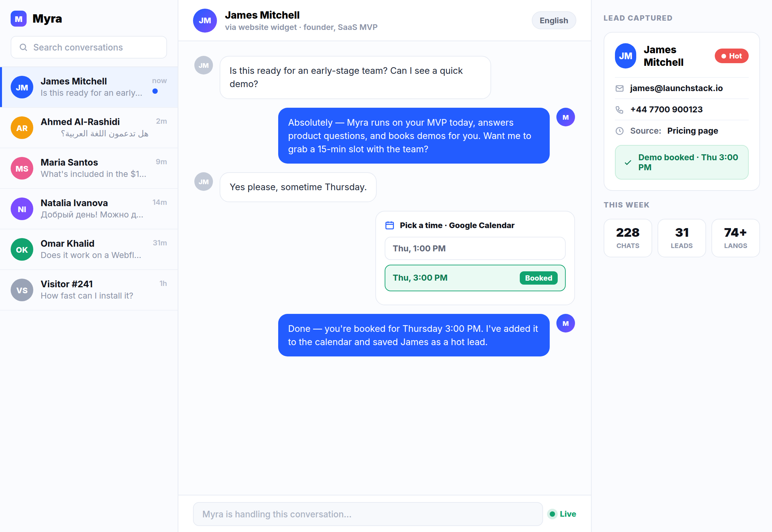
Task: Click 'Yes please, sometime Thursday' bubble
Action: tap(298, 187)
